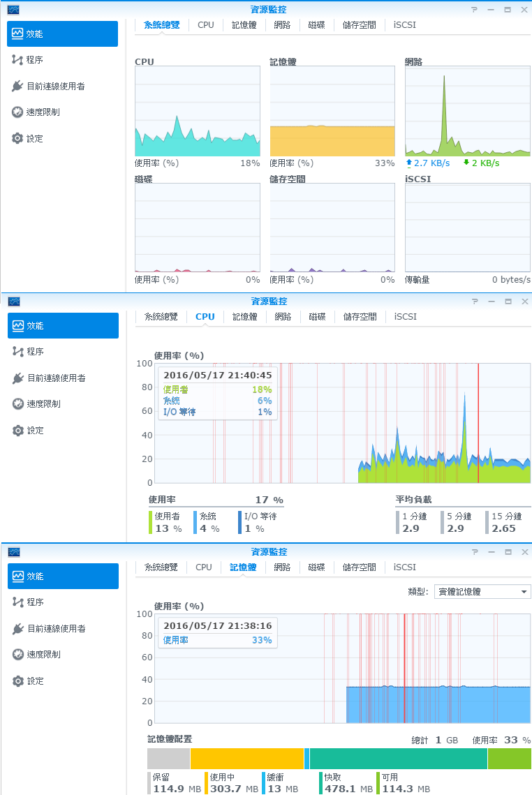Open 速度限制 gauge icon in CPU window

[18, 404]
